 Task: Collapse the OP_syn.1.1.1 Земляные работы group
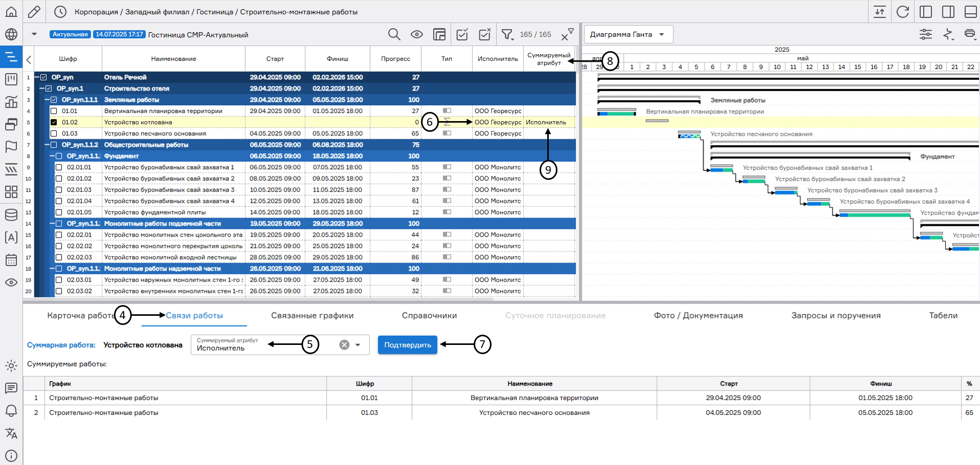[x=47, y=100]
